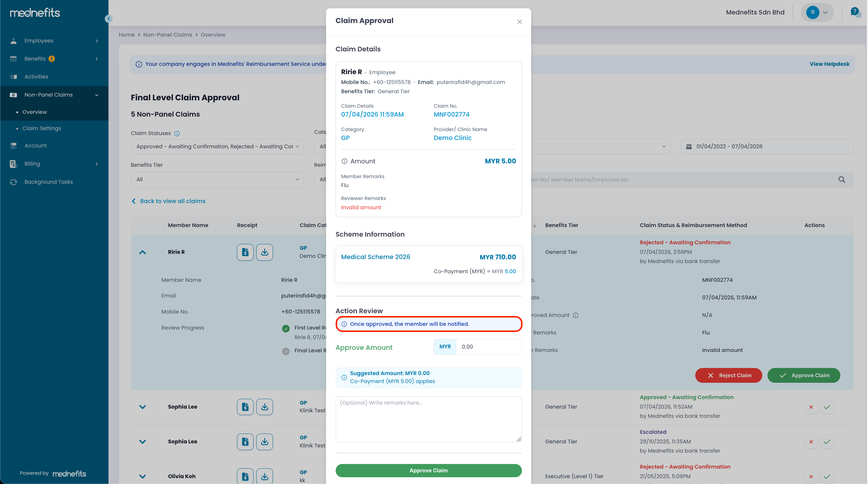Reject the Escalated Sophia Lee claim with X
Viewport: 868px width, 484px height.
811,442
